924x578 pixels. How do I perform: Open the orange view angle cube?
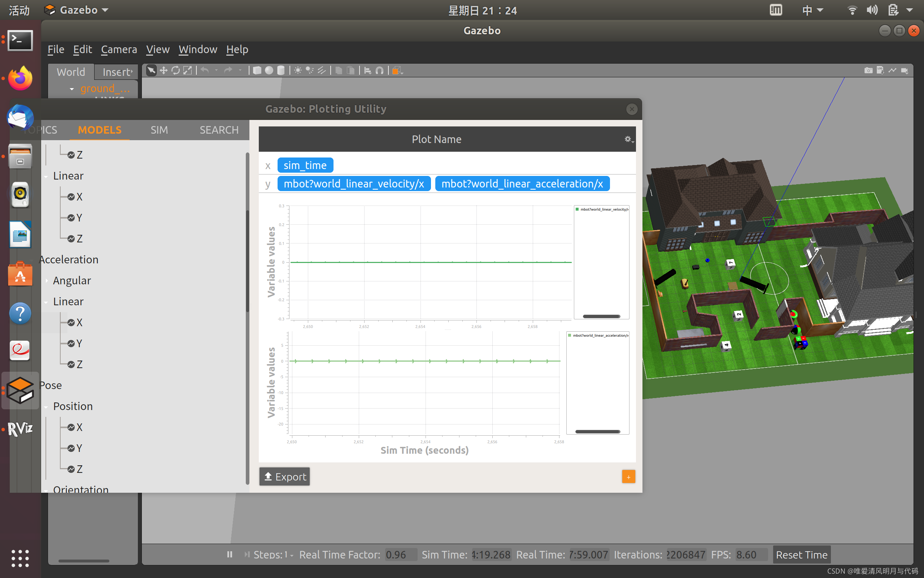[x=396, y=70]
